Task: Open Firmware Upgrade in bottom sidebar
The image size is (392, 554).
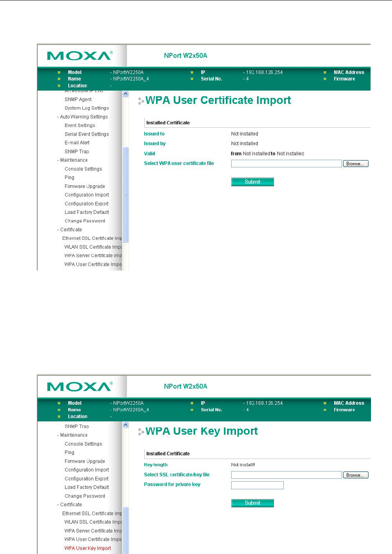Action: tap(85, 461)
